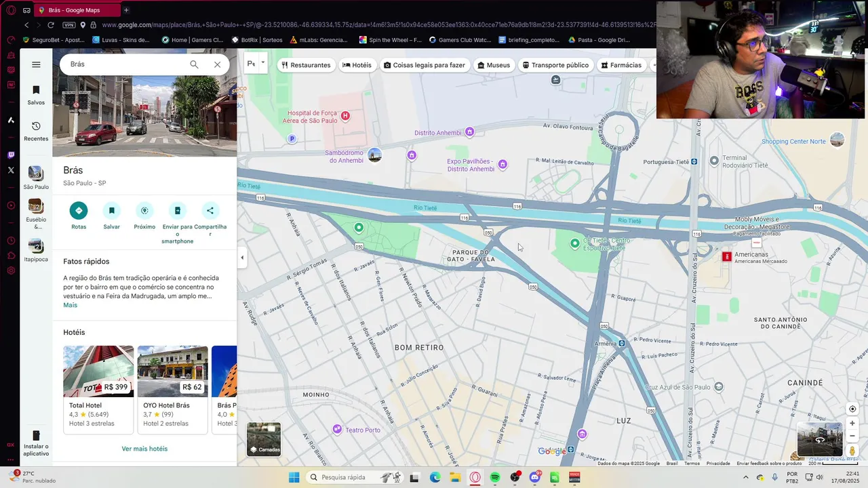Click the Teatro Porto map pin
The width and height of the screenshot is (868, 488).
337,429
